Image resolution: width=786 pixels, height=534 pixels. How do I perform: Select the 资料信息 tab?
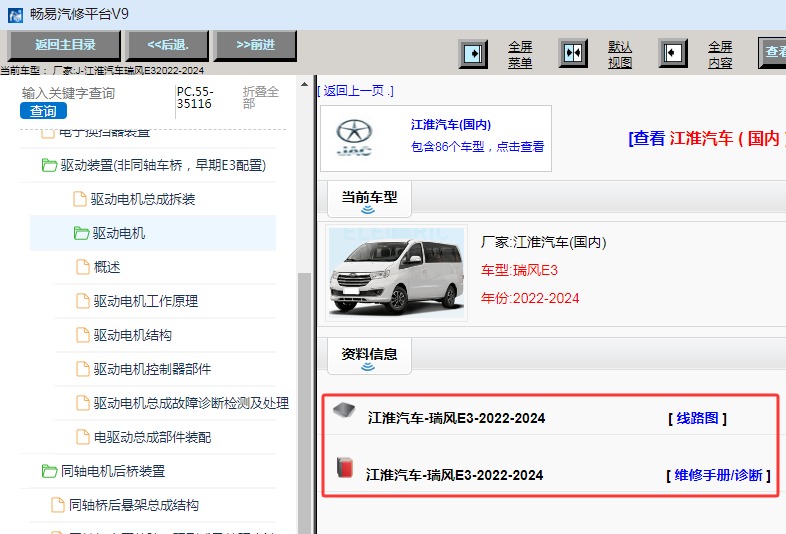(369, 357)
